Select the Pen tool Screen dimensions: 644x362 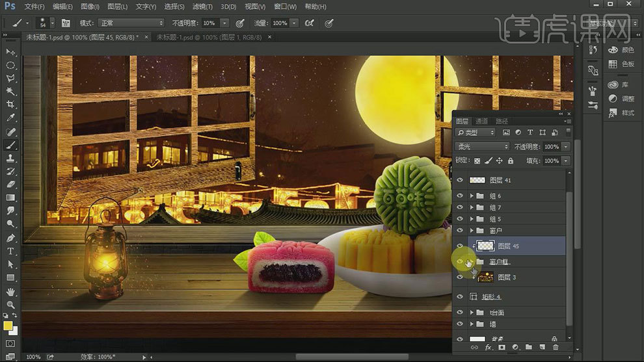pyautogui.click(x=10, y=238)
